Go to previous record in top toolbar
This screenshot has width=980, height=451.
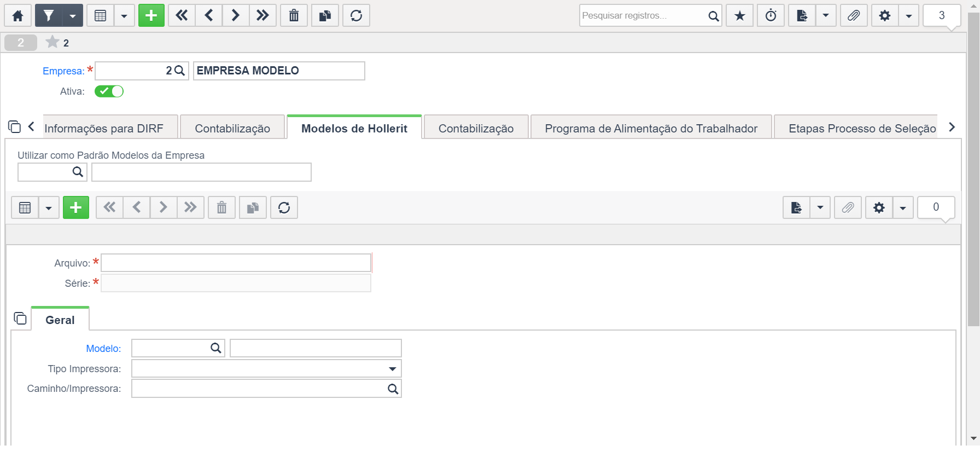(208, 15)
